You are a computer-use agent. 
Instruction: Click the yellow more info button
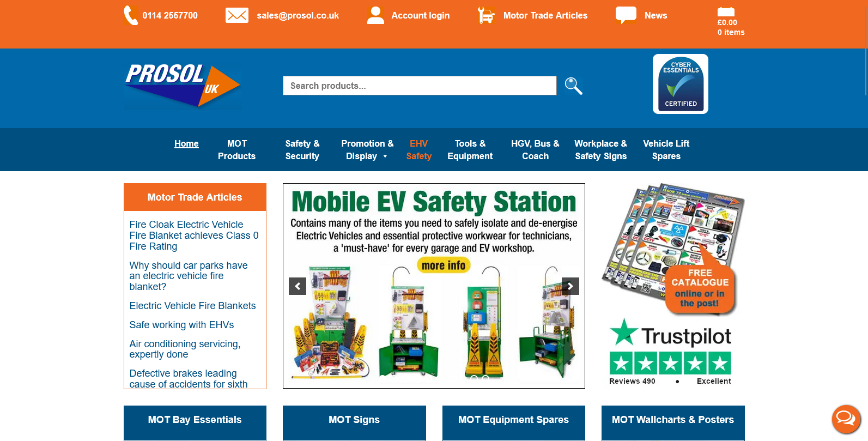(444, 265)
